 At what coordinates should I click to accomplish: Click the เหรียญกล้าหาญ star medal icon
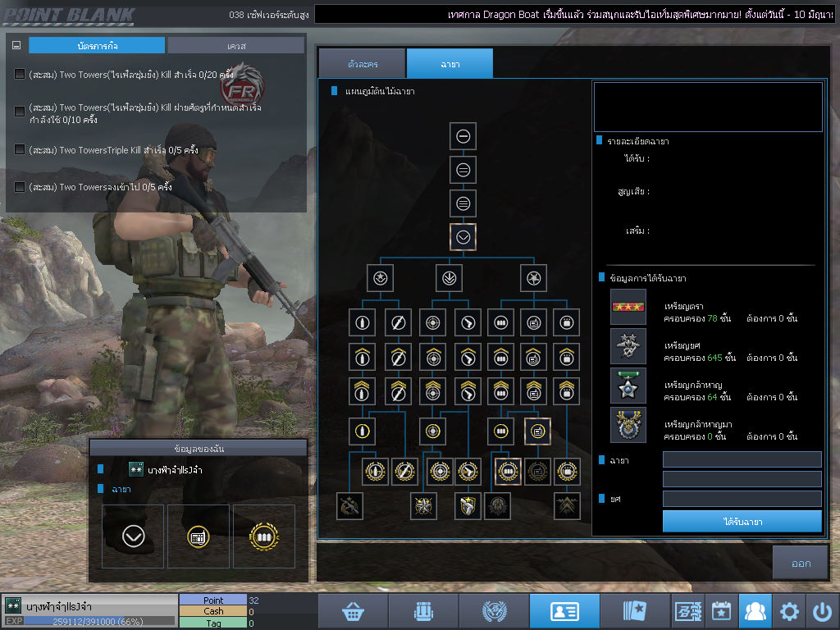628,386
